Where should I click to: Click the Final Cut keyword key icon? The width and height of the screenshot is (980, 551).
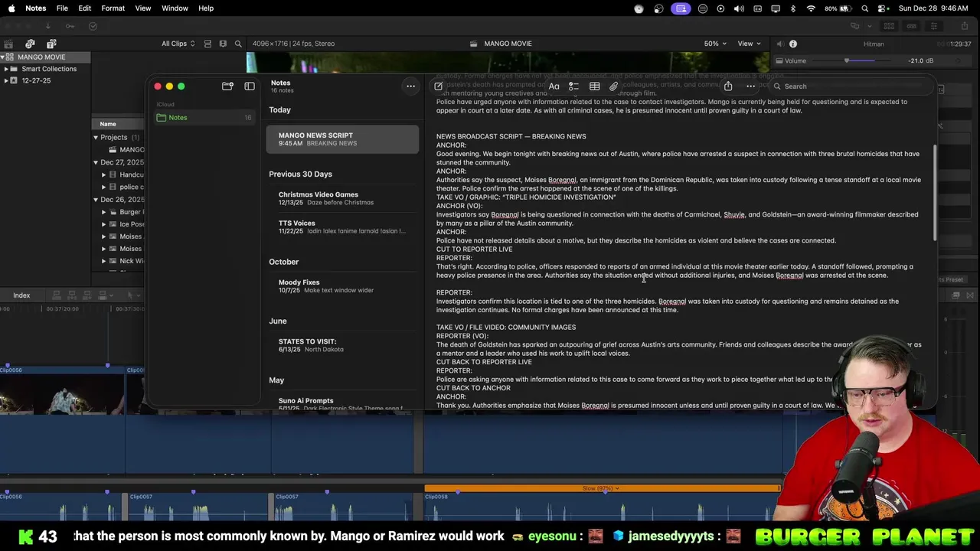tap(70, 26)
